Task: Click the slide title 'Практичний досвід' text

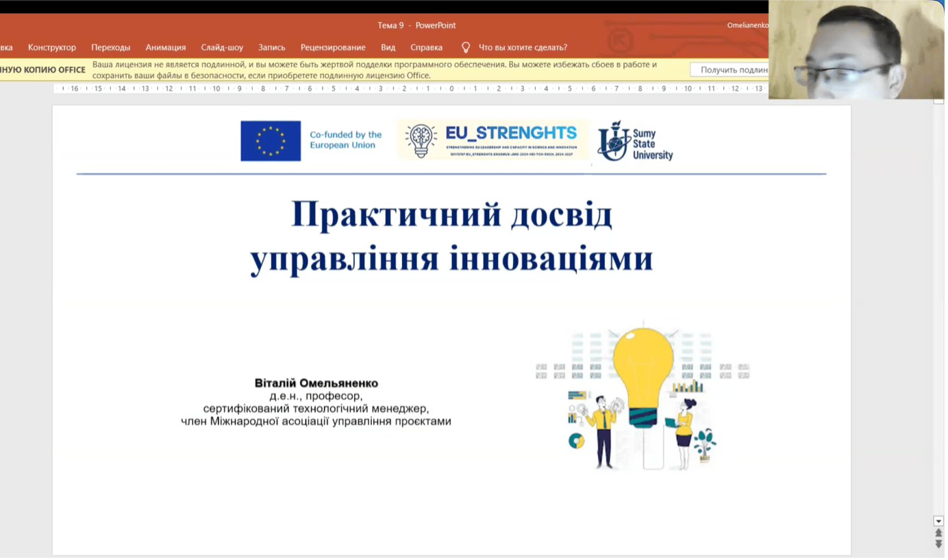Action: coord(451,214)
